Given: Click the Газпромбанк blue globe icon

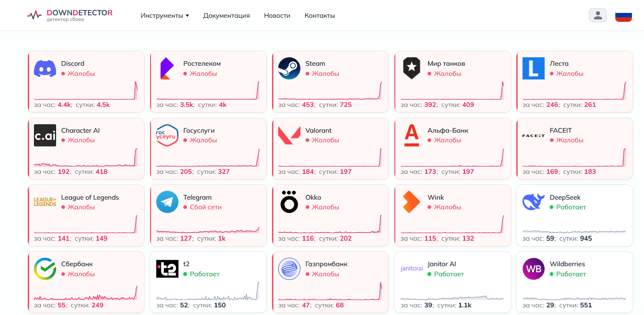Looking at the screenshot, I should (289, 269).
